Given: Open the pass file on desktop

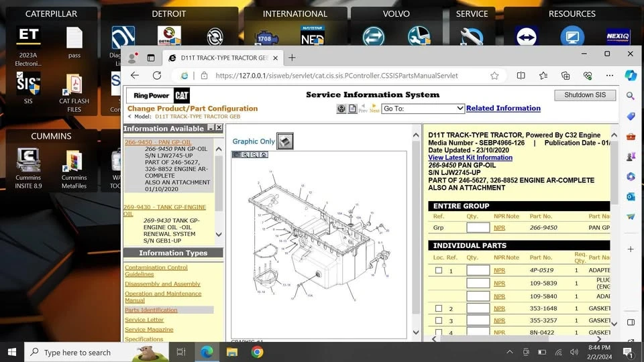Looking at the screenshot, I should tap(74, 42).
